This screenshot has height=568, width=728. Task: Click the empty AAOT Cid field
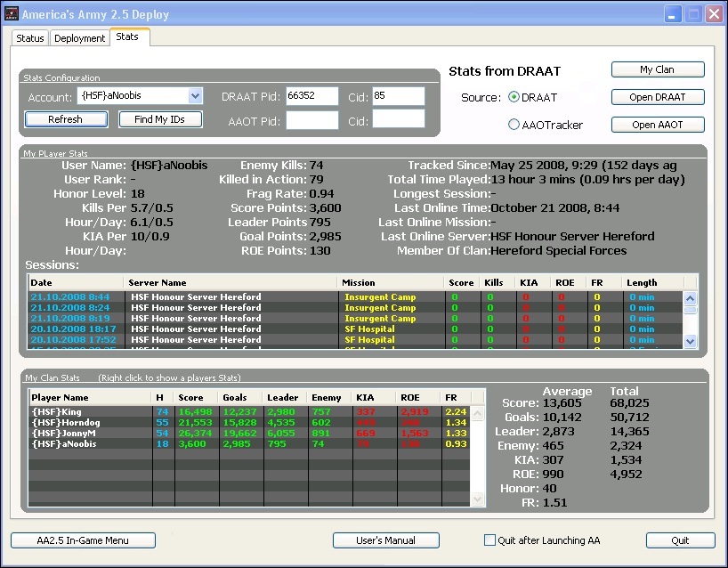[x=399, y=119]
